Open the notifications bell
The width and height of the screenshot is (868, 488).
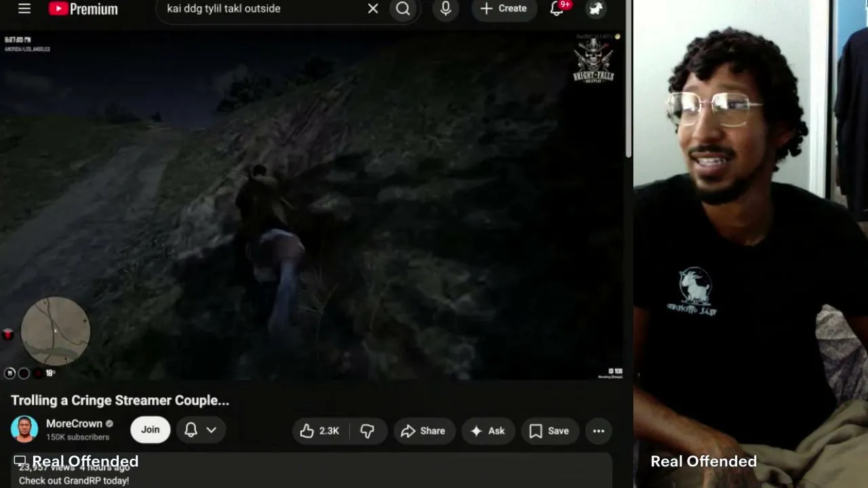coord(557,9)
